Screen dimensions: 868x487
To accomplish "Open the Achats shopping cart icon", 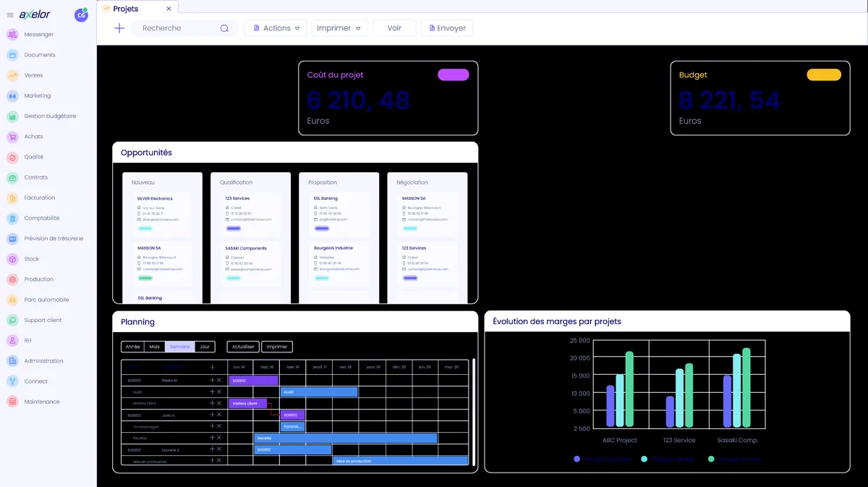I will click(x=12, y=136).
